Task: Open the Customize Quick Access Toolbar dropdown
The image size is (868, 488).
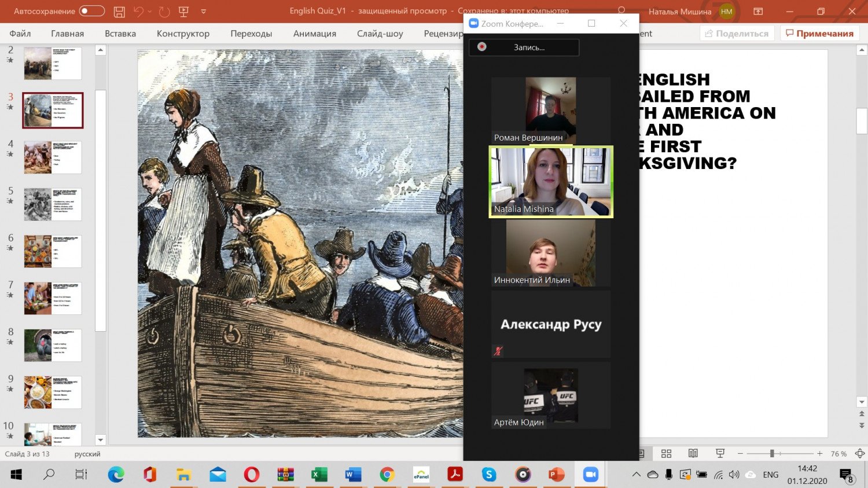Action: coord(204,11)
